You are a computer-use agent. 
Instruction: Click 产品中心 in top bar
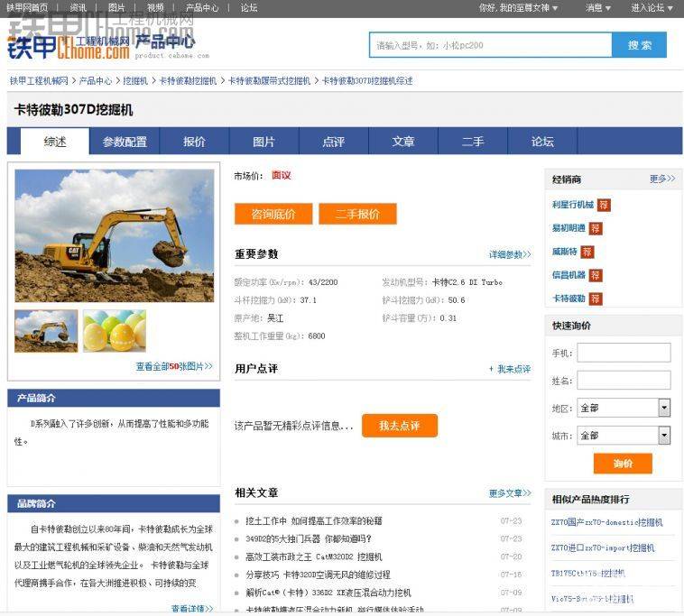click(x=202, y=8)
